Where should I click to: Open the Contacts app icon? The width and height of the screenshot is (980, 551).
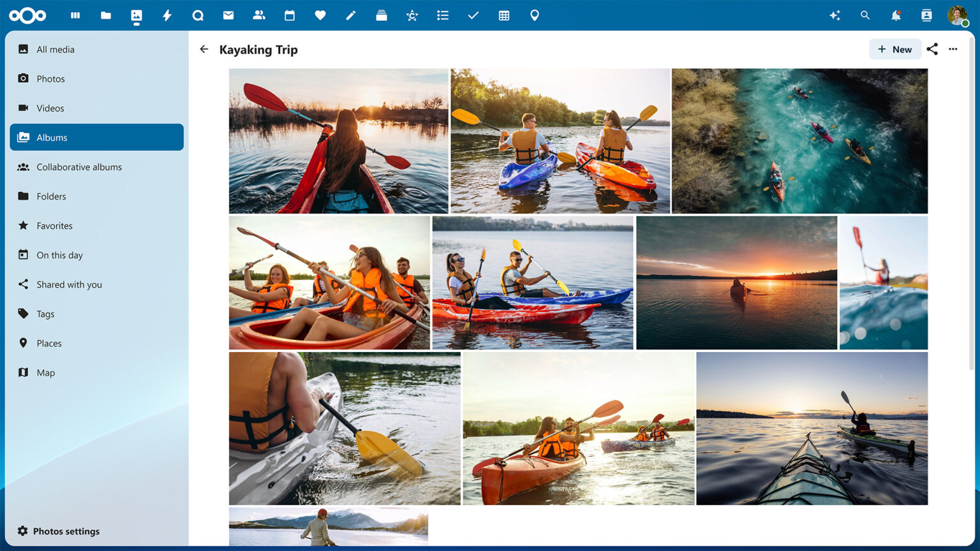click(x=259, y=15)
